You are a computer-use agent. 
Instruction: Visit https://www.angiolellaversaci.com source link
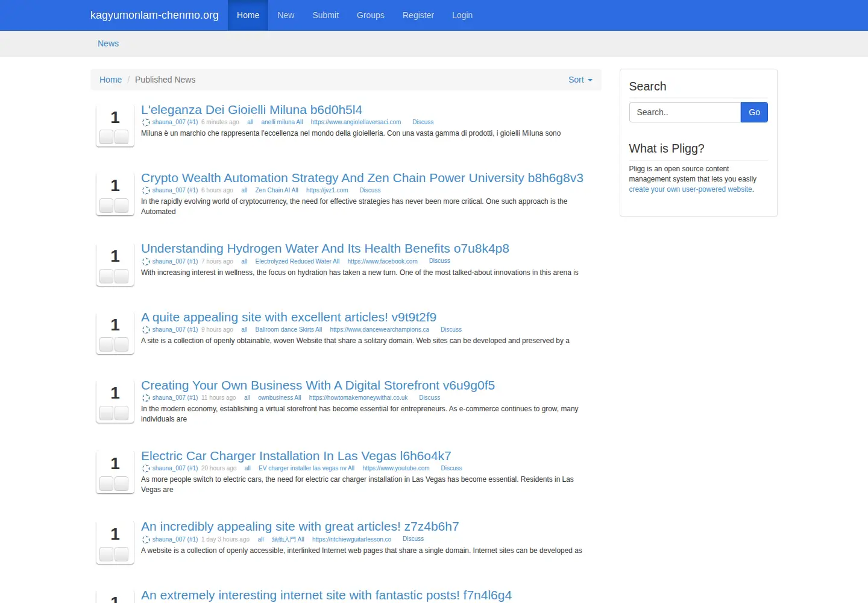coord(356,122)
